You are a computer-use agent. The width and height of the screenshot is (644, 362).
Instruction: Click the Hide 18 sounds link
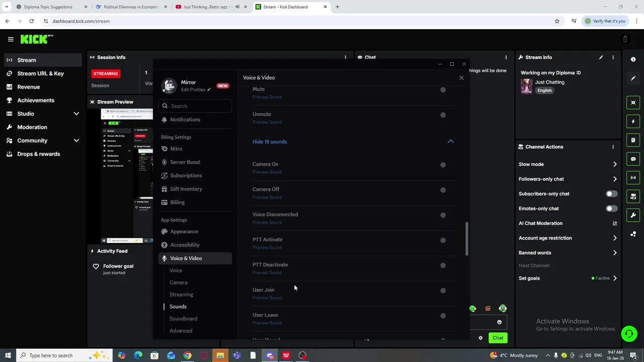tap(270, 142)
